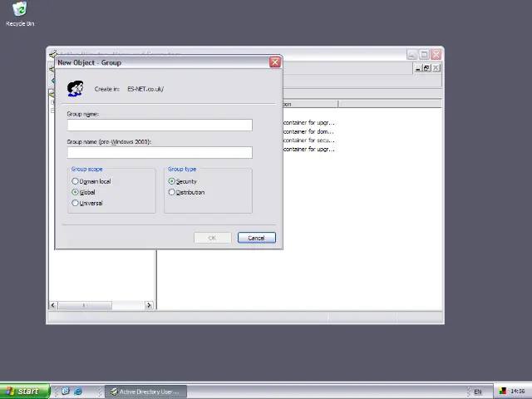
Task: Click the Active Directory Users taskbar button
Action: click(146, 392)
